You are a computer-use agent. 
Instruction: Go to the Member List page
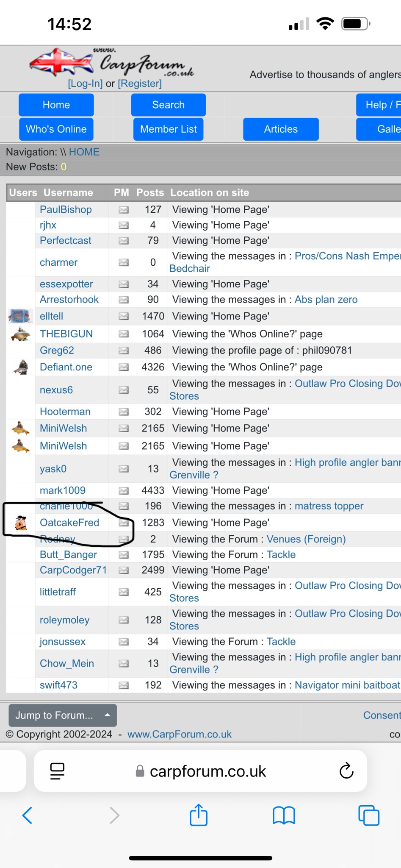(168, 129)
